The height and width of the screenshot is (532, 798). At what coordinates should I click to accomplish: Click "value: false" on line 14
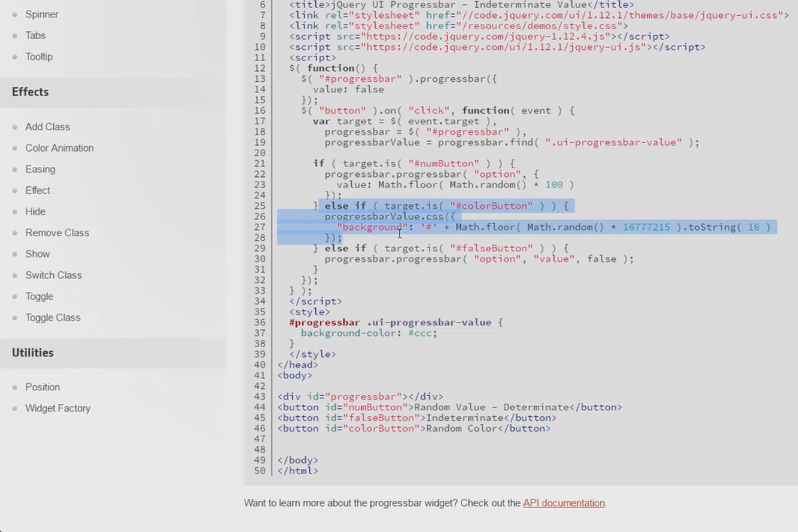point(348,89)
